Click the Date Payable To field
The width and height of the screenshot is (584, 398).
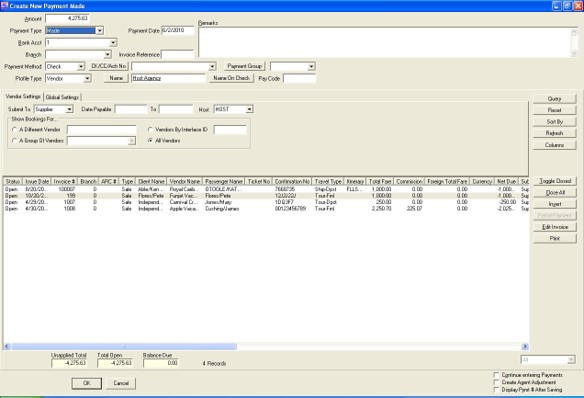[176, 109]
